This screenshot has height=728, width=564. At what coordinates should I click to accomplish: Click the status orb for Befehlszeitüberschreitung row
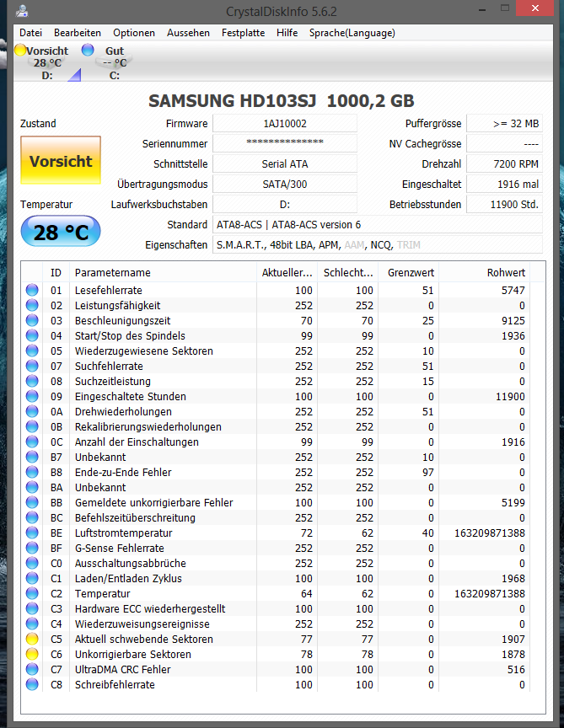coord(32,517)
